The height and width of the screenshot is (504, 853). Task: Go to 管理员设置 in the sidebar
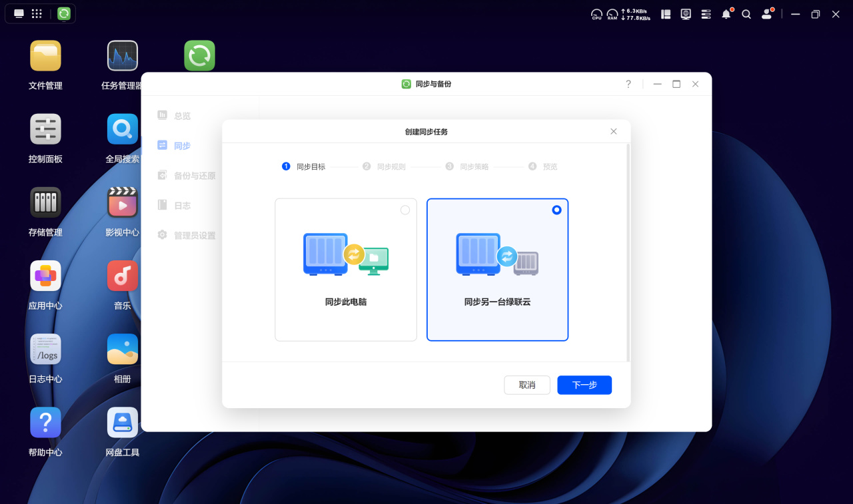click(x=187, y=236)
